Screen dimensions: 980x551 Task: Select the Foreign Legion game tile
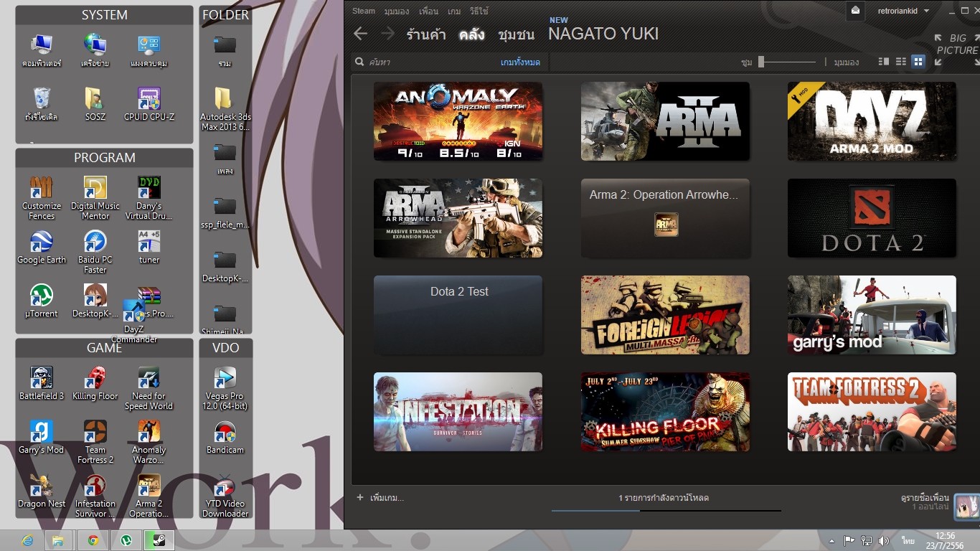click(x=665, y=315)
